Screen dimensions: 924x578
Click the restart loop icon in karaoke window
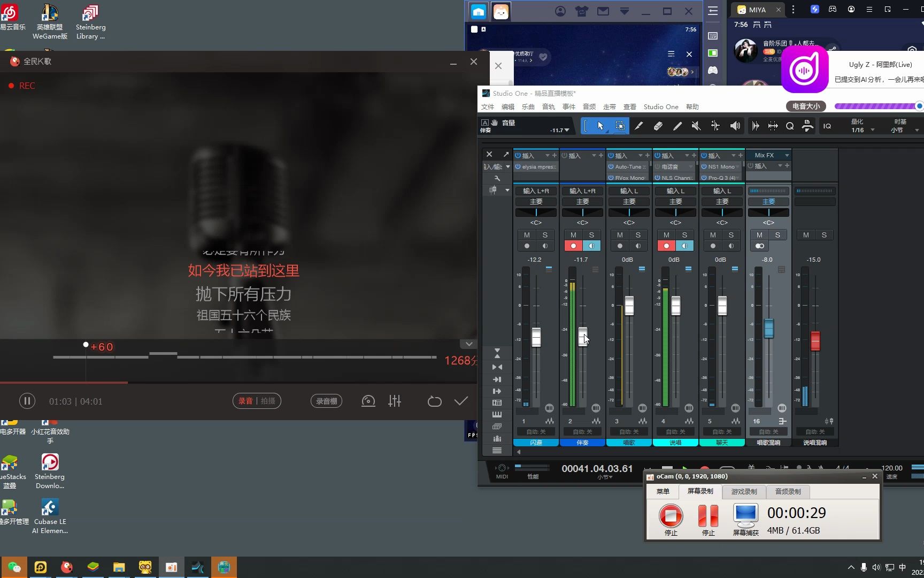point(434,401)
